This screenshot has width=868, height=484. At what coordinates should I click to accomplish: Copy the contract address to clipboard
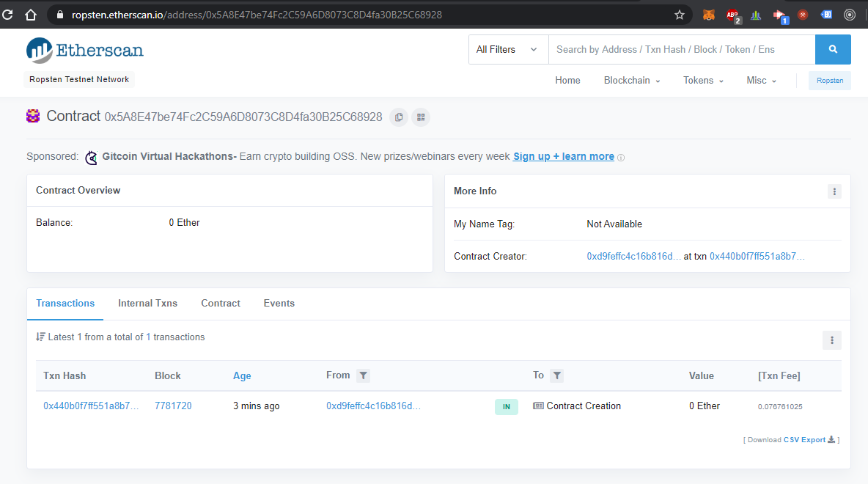tap(399, 117)
